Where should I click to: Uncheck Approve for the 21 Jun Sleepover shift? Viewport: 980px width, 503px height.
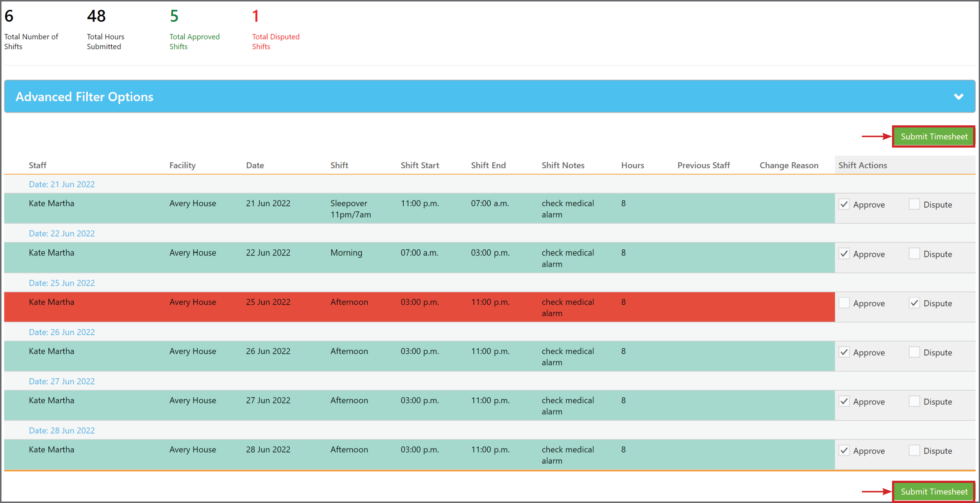(x=844, y=204)
